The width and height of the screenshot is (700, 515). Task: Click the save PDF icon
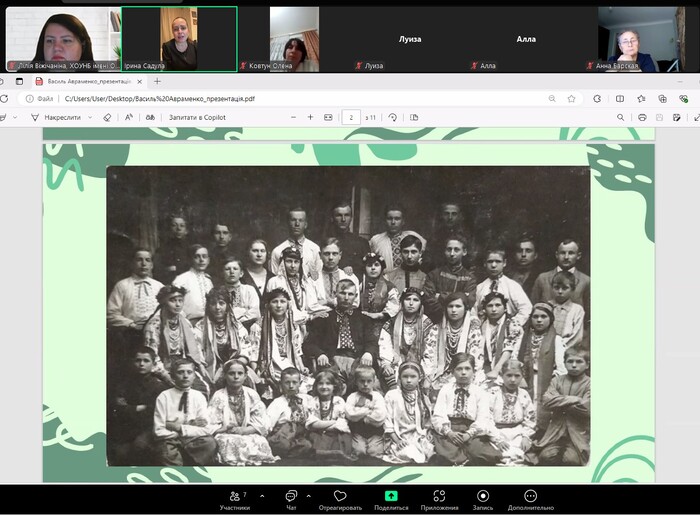point(659,117)
